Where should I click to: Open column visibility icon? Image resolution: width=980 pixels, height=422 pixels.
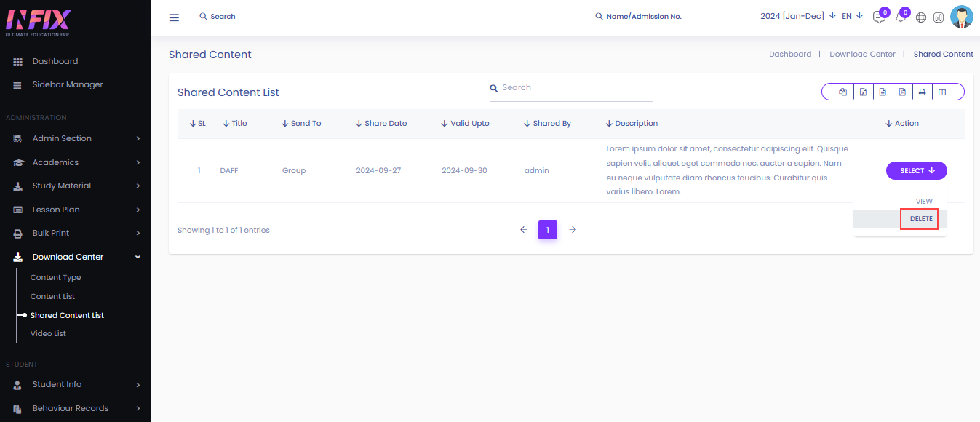[942, 92]
